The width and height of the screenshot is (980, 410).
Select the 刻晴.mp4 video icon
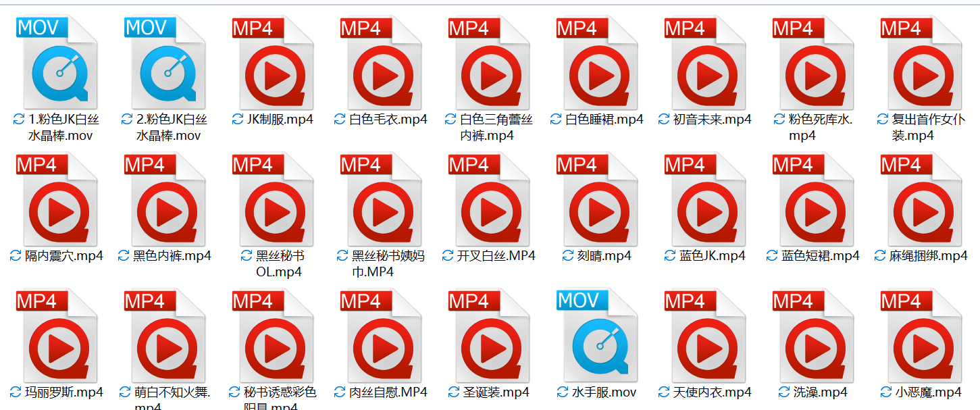pyautogui.click(x=597, y=199)
